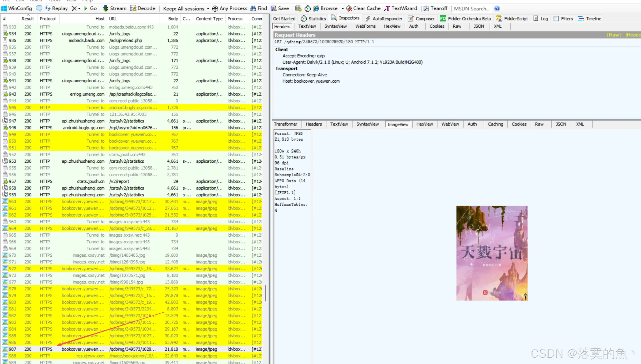Open Find sessions dialog
The height and width of the screenshot is (364, 641).
pos(258,8)
